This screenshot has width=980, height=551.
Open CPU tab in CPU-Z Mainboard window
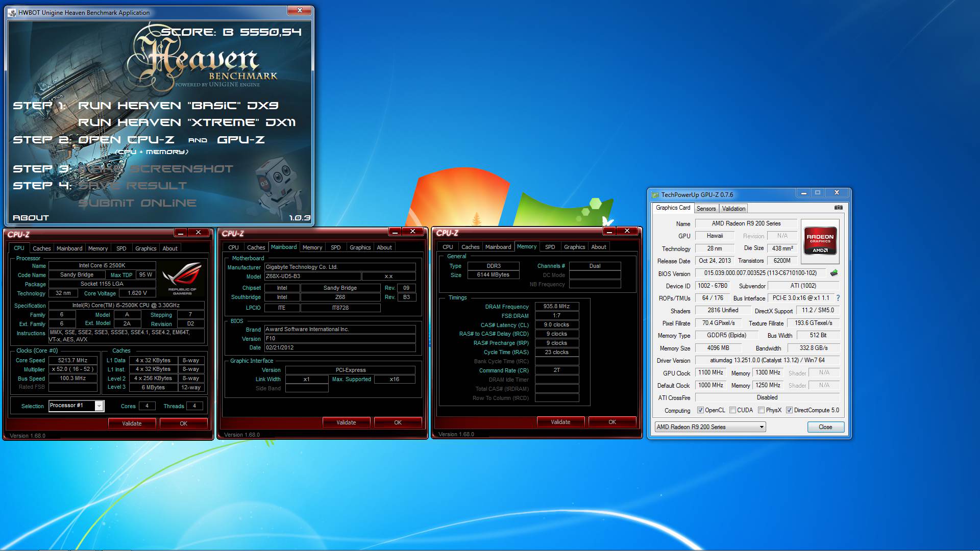[233, 247]
